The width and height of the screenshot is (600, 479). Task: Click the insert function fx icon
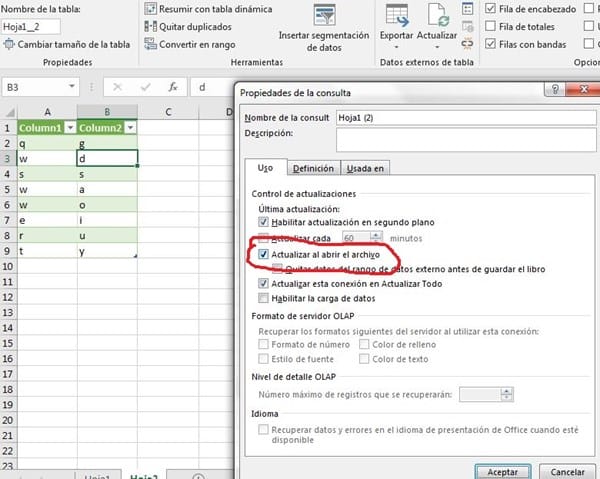[x=173, y=87]
